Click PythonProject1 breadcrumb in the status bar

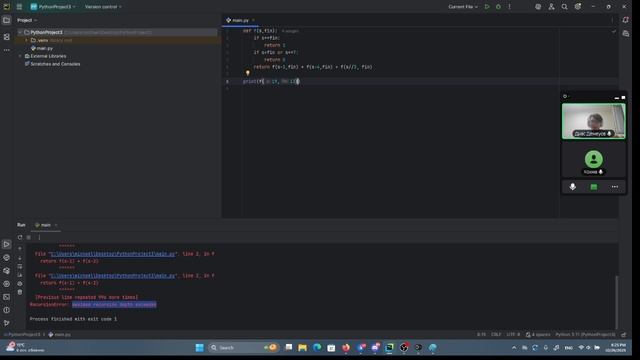point(24,335)
